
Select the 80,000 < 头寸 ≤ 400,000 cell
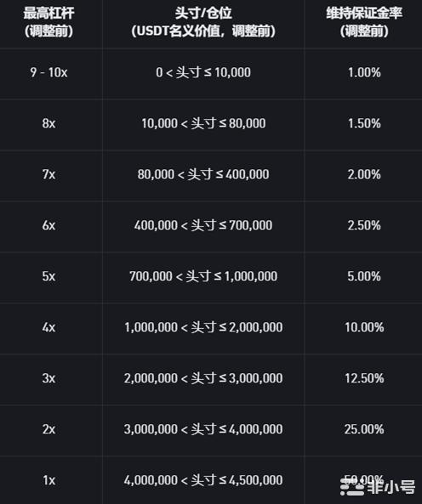pyautogui.click(x=203, y=174)
